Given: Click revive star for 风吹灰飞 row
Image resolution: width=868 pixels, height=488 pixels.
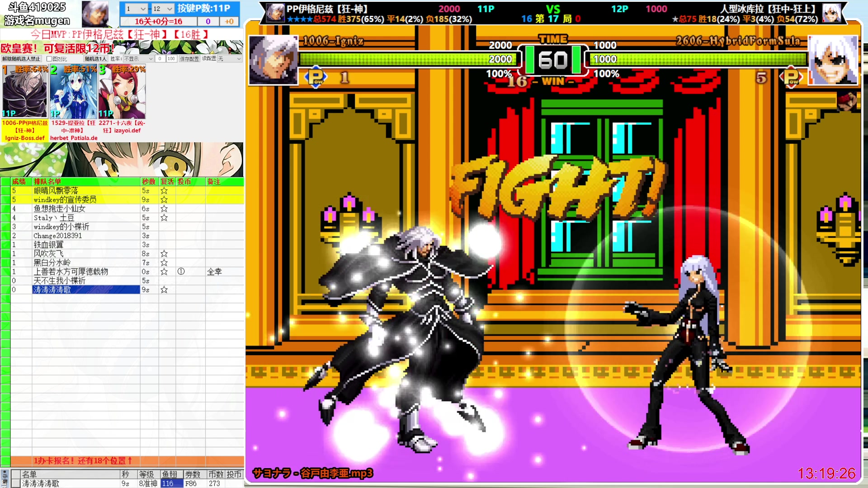Looking at the screenshot, I should point(164,254).
